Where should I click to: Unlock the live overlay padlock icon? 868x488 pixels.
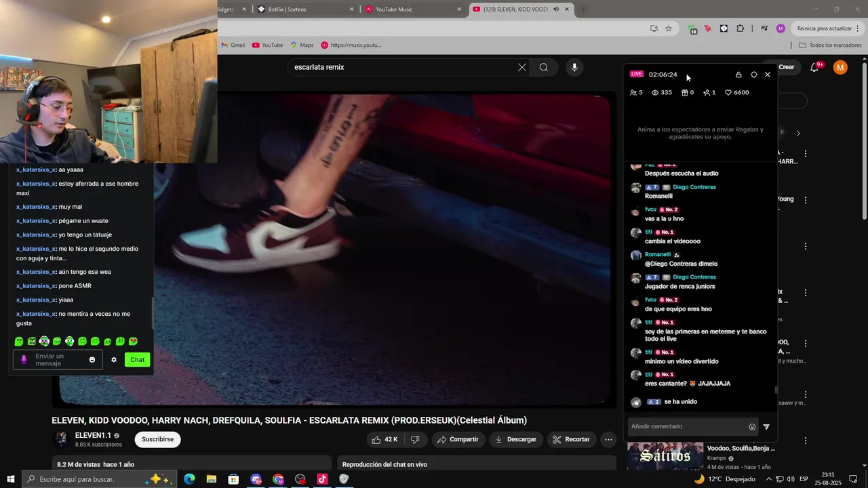pos(738,75)
